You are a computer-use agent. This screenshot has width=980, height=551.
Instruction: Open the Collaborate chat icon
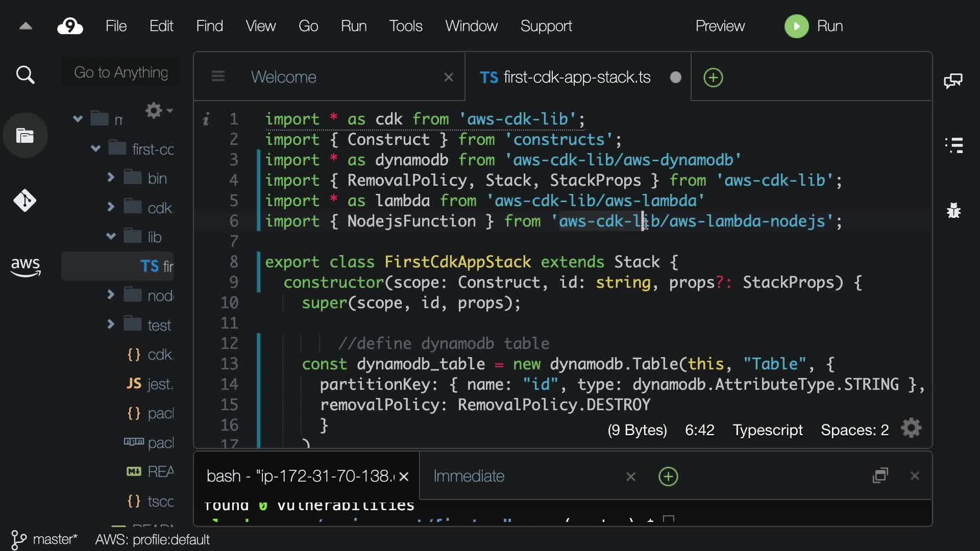953,81
